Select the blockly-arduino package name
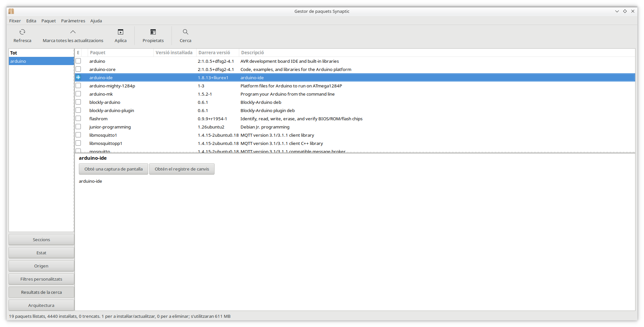644x327 pixels. coord(105,102)
